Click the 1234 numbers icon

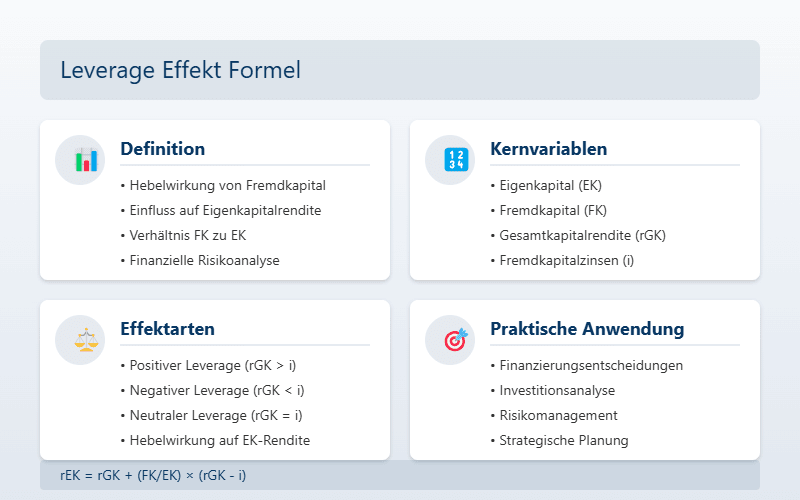tap(455, 160)
